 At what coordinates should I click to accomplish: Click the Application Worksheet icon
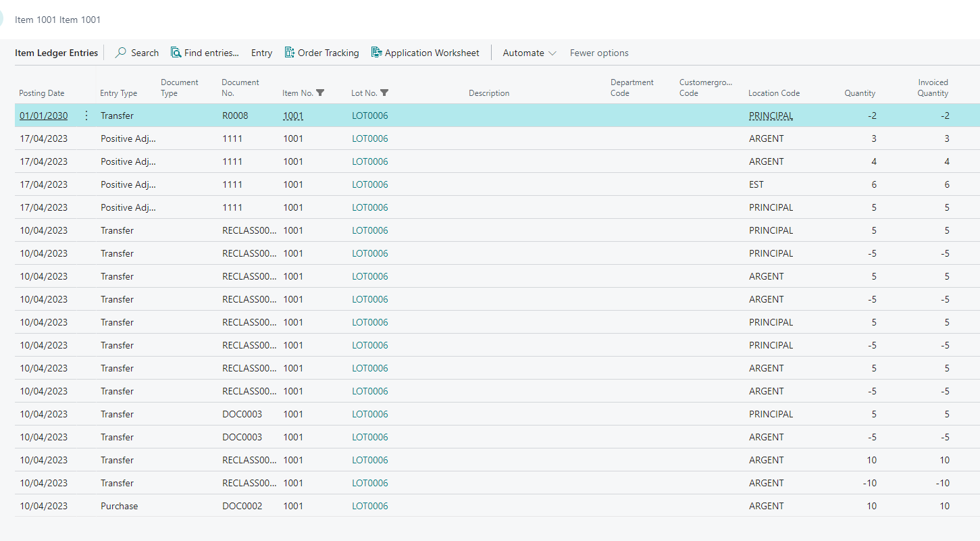[x=377, y=53]
